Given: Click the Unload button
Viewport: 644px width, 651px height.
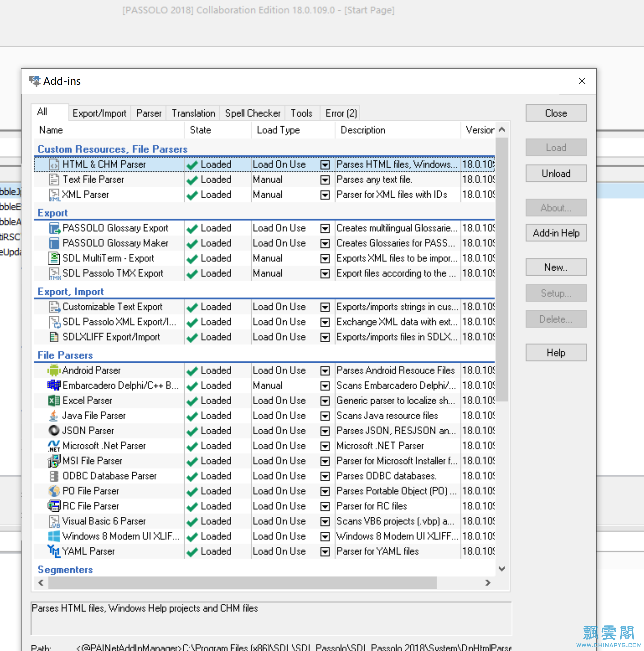Looking at the screenshot, I should point(556,173).
